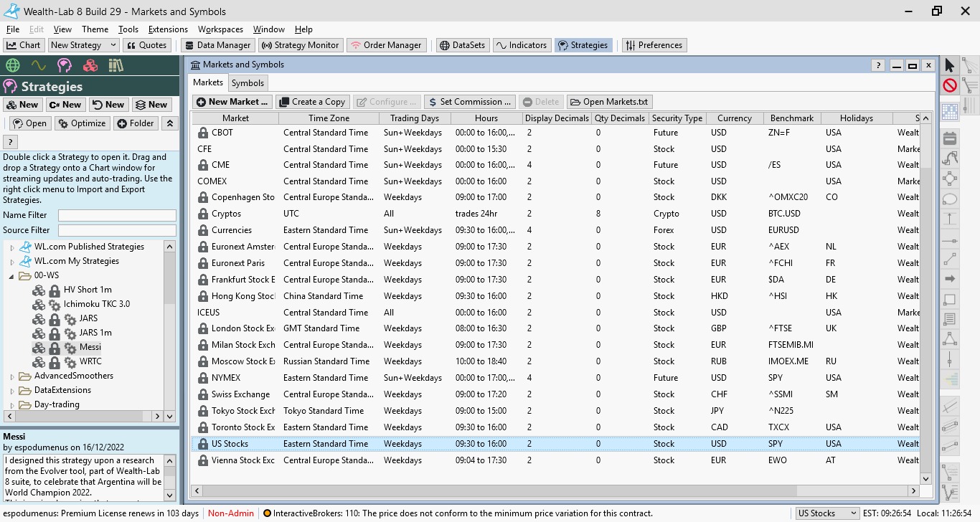The image size is (980, 522).
Task: Click Set Commission button
Action: click(468, 102)
